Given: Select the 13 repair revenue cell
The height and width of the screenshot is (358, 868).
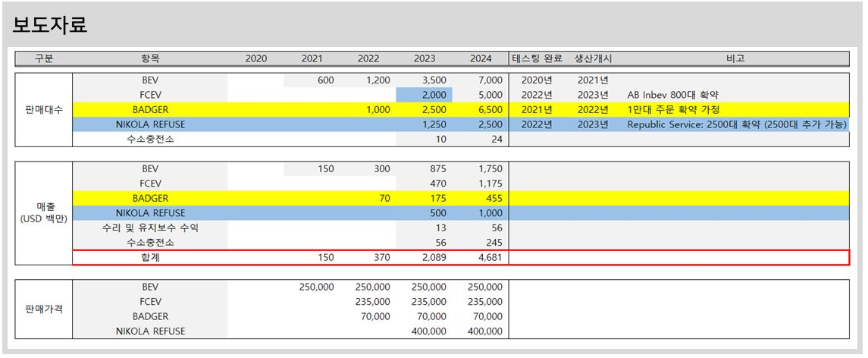Looking at the screenshot, I should click(x=440, y=228).
